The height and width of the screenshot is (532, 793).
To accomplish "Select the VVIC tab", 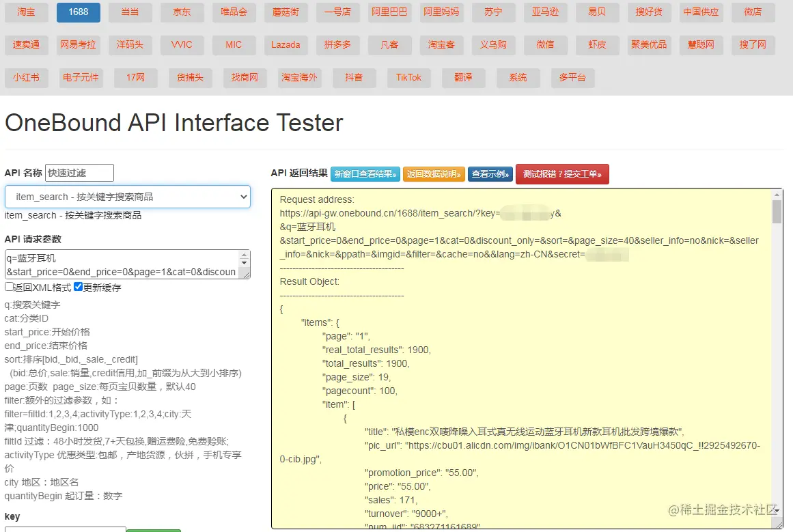I will [x=182, y=45].
